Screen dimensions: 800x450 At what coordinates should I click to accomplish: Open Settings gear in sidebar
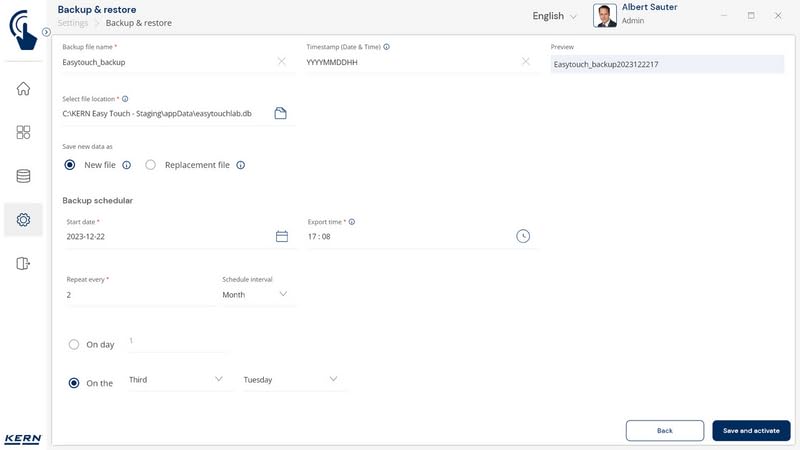click(x=23, y=220)
